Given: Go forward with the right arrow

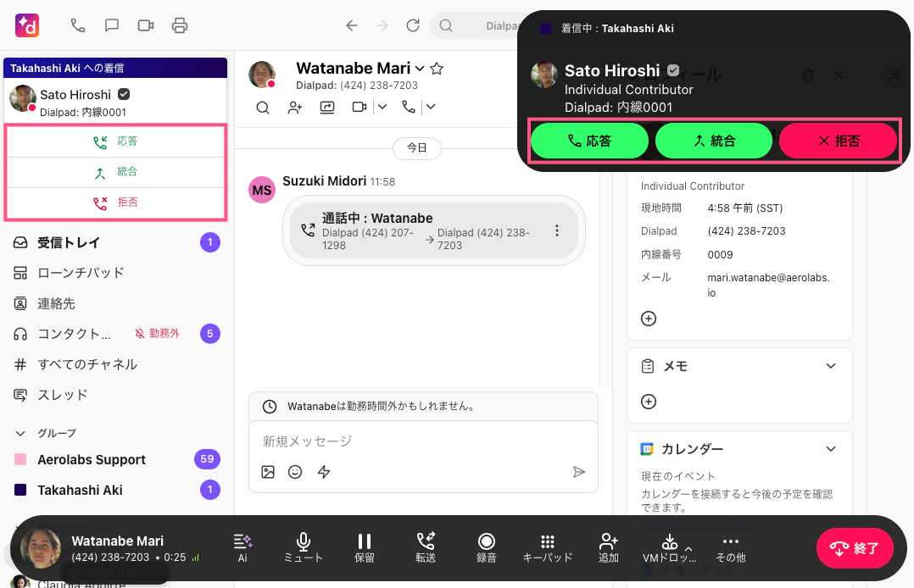Looking at the screenshot, I should coord(382,25).
